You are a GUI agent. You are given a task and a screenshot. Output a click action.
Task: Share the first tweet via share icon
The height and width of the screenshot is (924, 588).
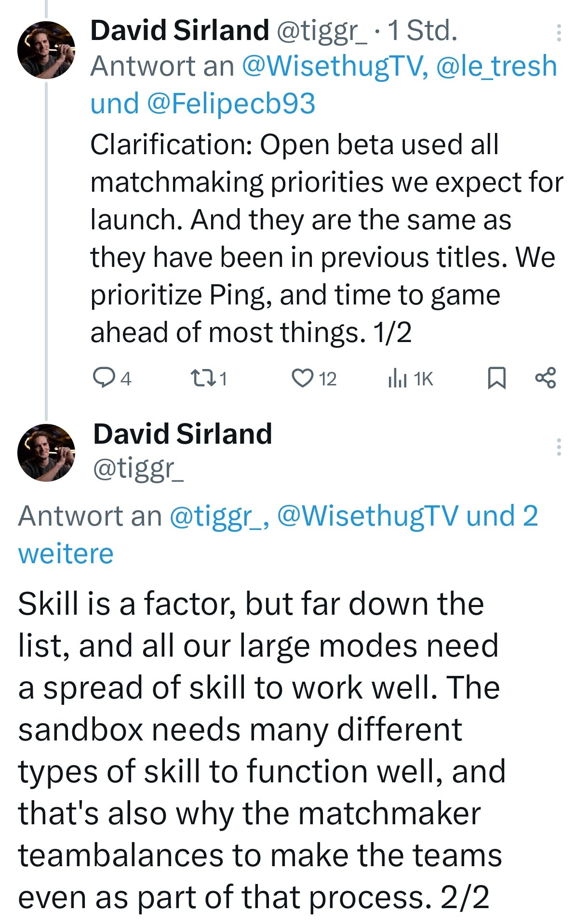coord(546,378)
